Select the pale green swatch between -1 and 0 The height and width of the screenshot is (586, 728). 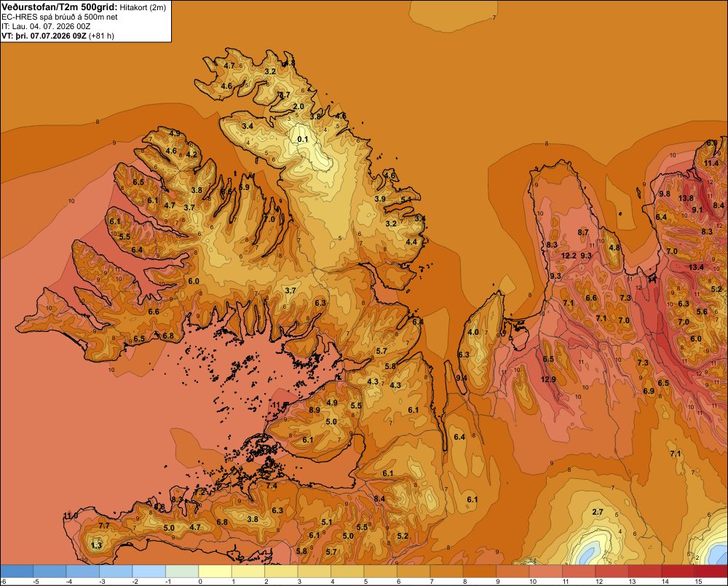(x=182, y=571)
